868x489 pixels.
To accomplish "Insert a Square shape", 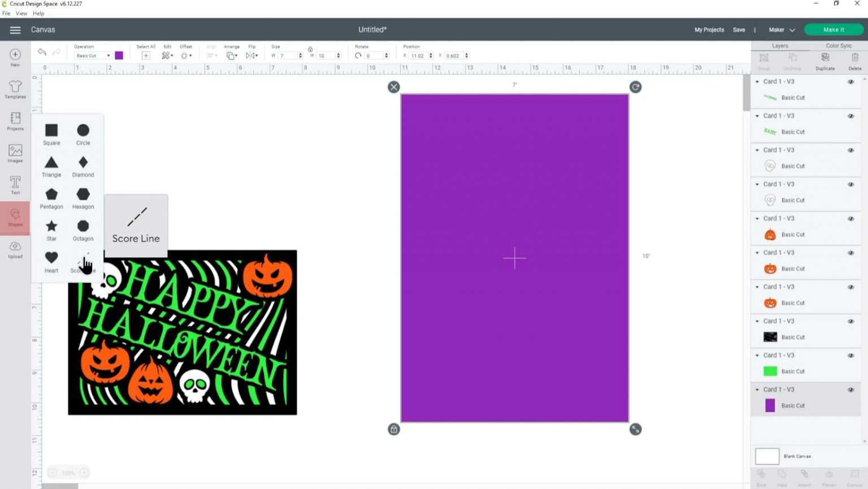I will 51,135.
